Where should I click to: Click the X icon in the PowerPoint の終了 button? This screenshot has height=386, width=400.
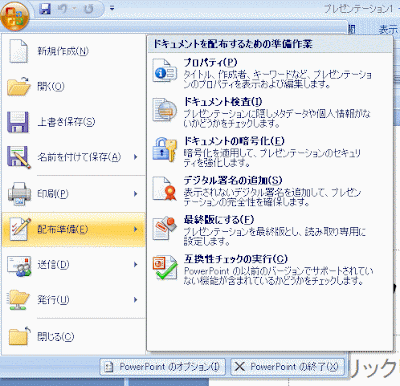(240, 367)
